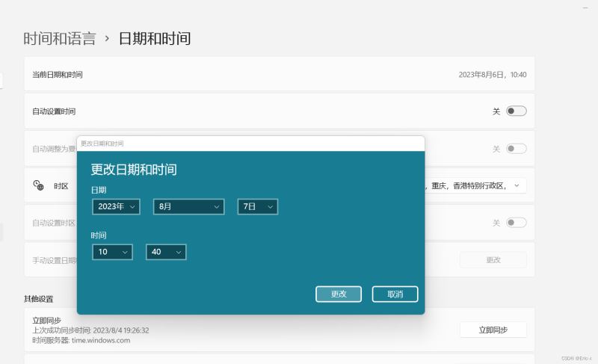This screenshot has width=598, height=364.
Task: Click the 自动设置时间 label
Action: click(x=54, y=111)
